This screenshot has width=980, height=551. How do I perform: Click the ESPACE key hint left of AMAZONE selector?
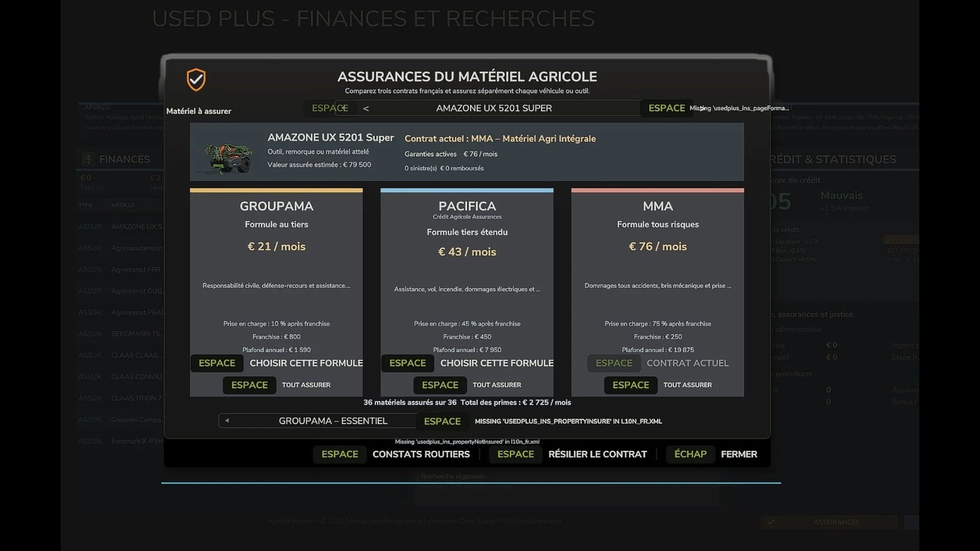tap(330, 108)
